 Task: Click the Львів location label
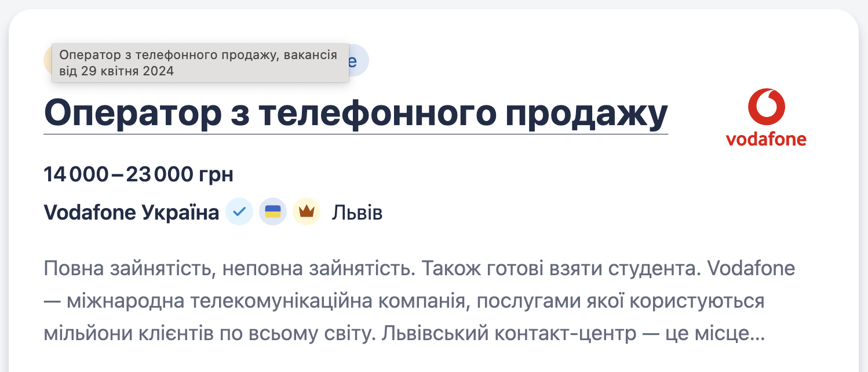pyautogui.click(x=358, y=212)
